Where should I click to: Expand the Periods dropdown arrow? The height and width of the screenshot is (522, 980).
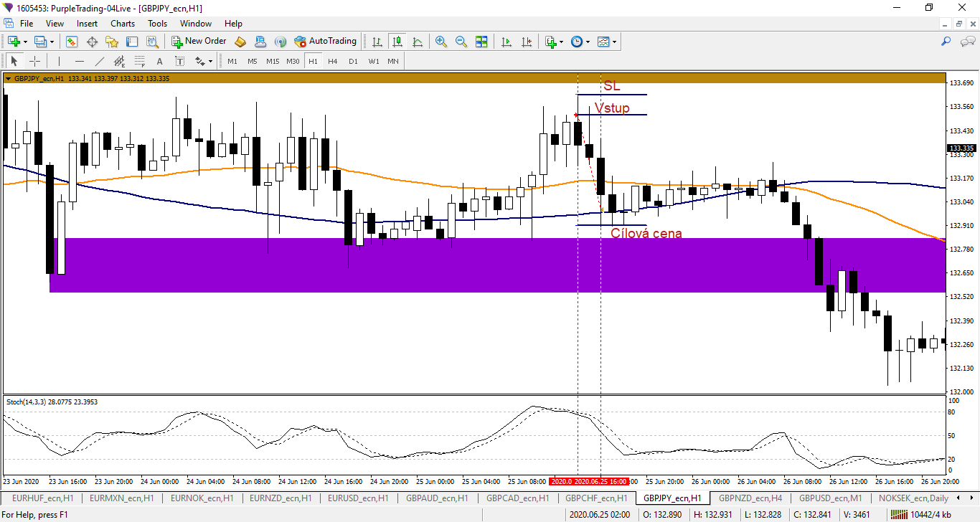tap(588, 42)
